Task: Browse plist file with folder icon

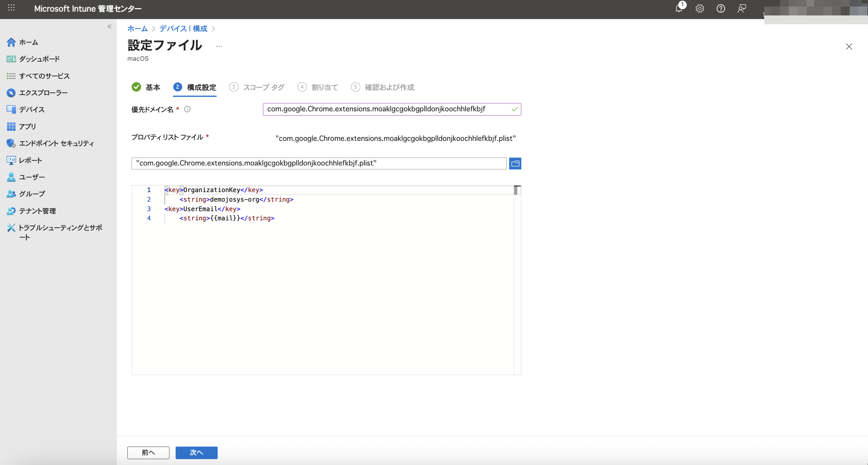Action: [515, 164]
